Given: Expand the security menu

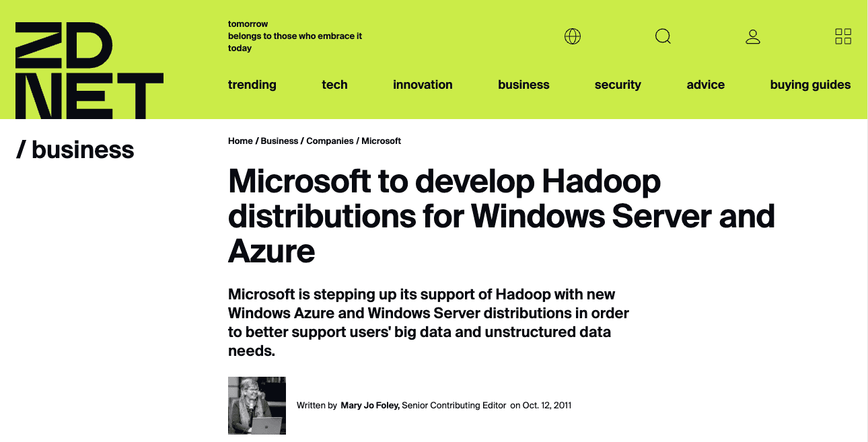Looking at the screenshot, I should pos(618,85).
